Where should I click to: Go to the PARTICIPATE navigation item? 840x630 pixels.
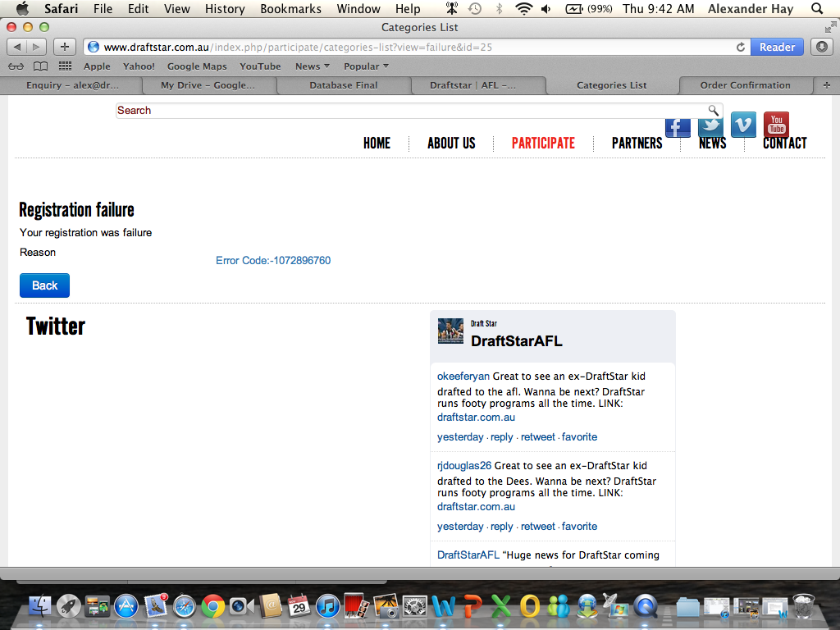[543, 143]
